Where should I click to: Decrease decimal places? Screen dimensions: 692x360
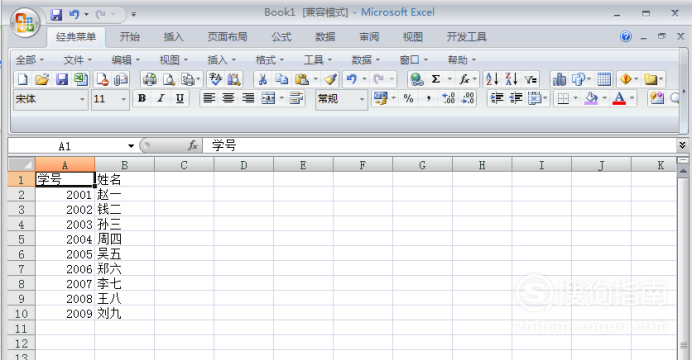[x=467, y=98]
